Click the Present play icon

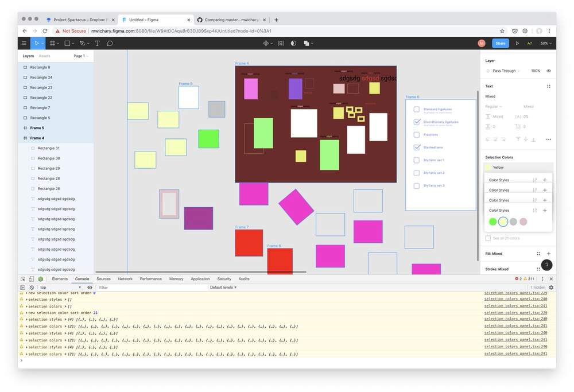(x=517, y=43)
